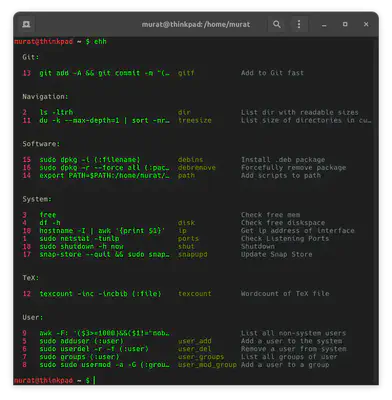
Task: Click the ip alias
Action: coord(182,231)
